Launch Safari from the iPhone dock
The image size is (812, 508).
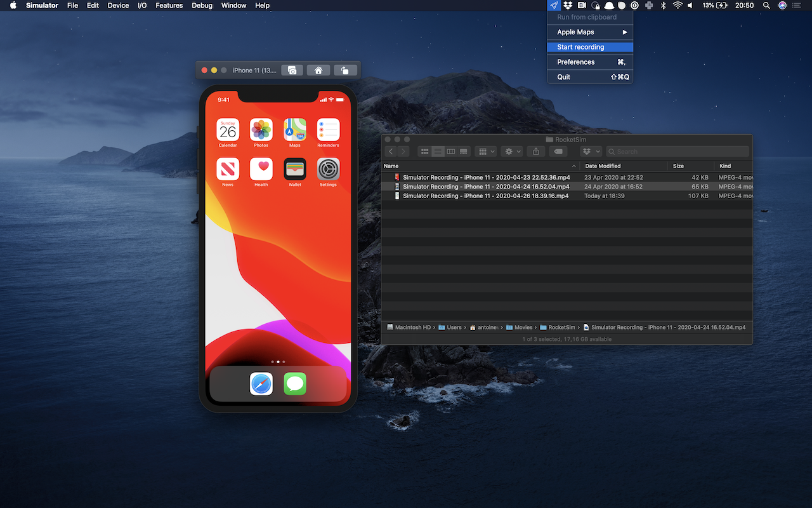pos(261,384)
